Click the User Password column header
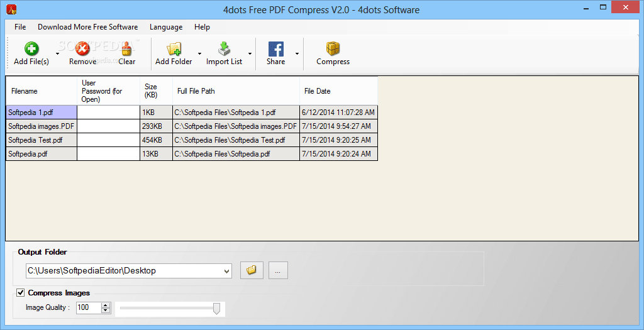This screenshot has width=644, height=330. (108, 91)
